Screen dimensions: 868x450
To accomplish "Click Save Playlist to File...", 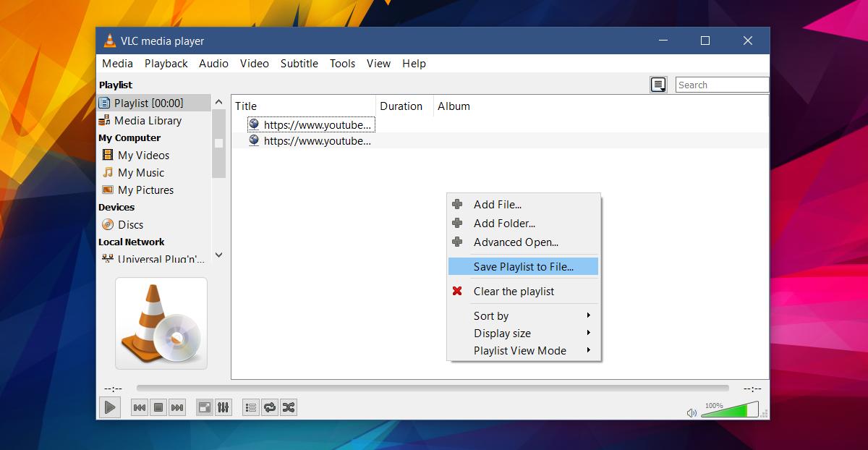I will (x=523, y=267).
